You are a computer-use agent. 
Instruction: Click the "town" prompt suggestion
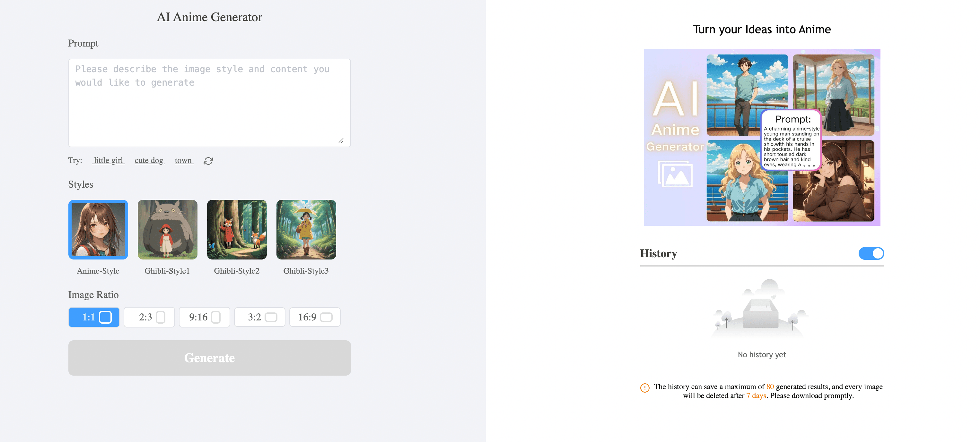[x=184, y=160]
